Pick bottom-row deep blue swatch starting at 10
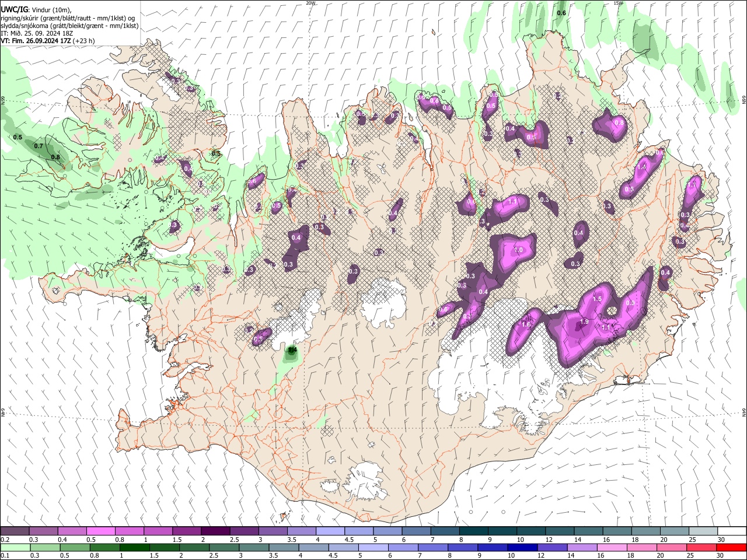 point(522,547)
